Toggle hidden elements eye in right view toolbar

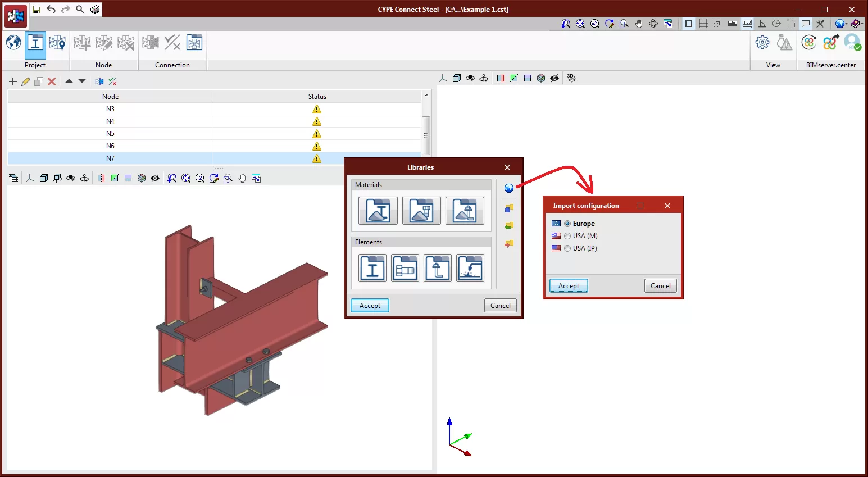click(x=555, y=78)
